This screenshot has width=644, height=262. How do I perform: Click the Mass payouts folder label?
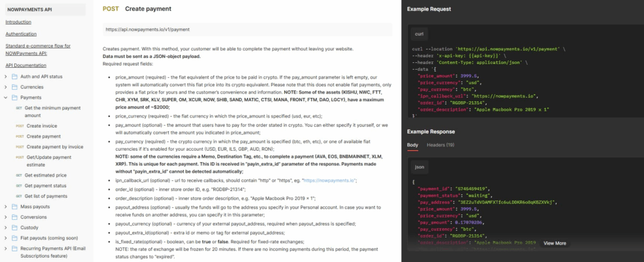pyautogui.click(x=35, y=207)
